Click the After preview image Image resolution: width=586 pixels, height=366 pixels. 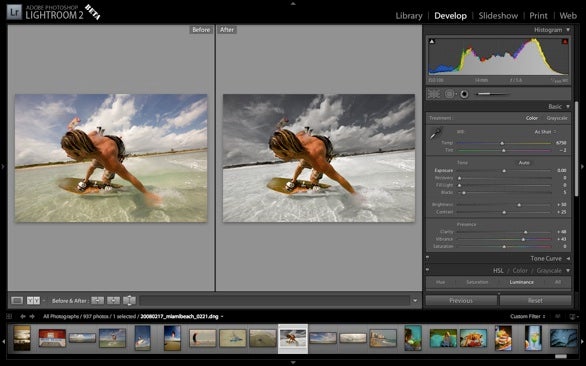319,158
